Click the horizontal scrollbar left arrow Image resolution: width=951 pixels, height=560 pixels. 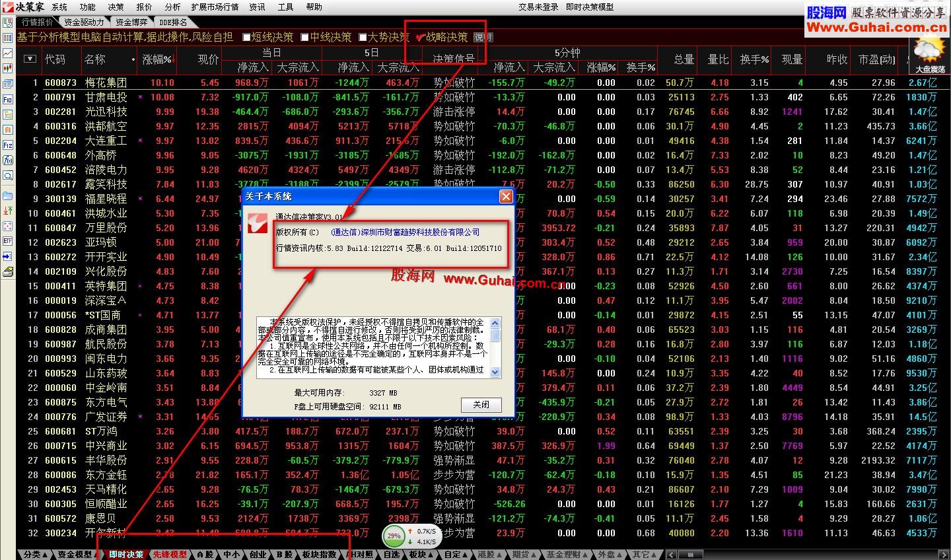tap(672, 555)
